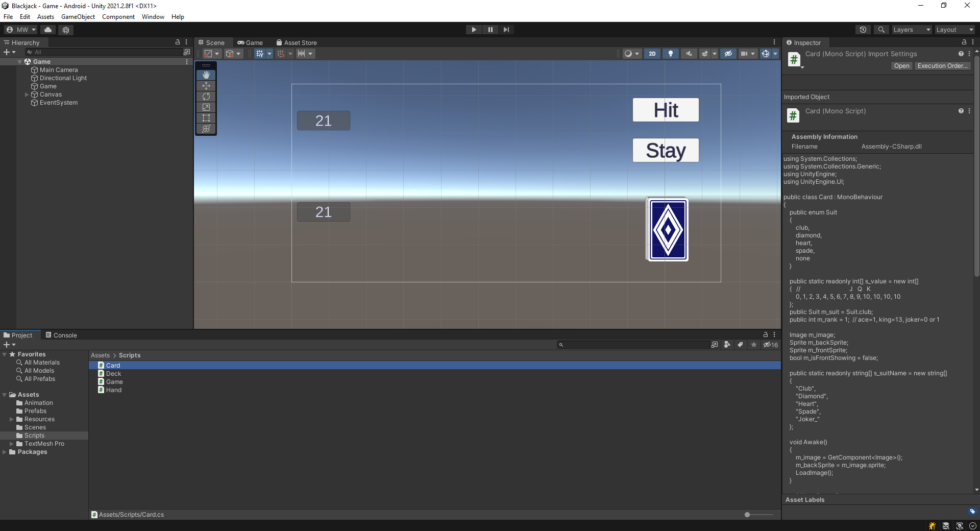
Task: Open the Layout dropdown
Action: coord(954,30)
